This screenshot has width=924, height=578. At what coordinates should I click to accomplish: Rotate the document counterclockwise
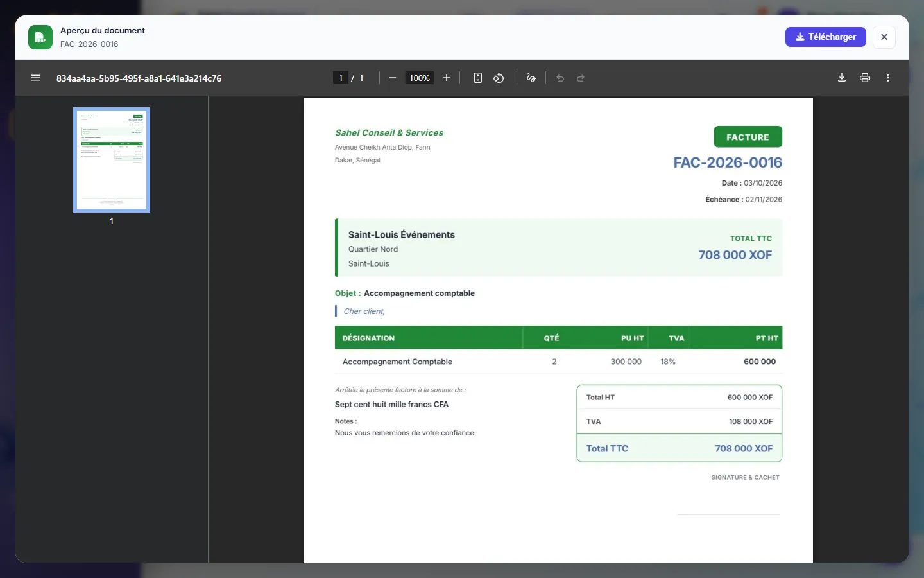point(499,78)
